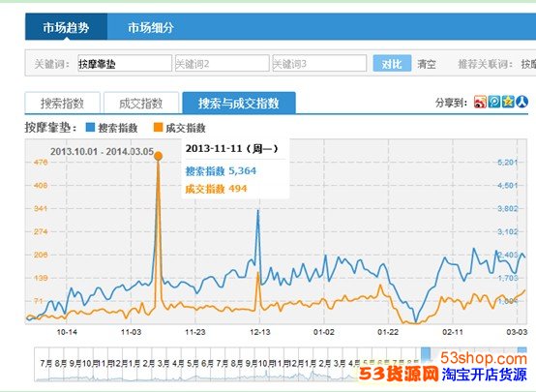Click the keyword field containing 按摩靠垫
The image size is (536, 392).
point(125,63)
